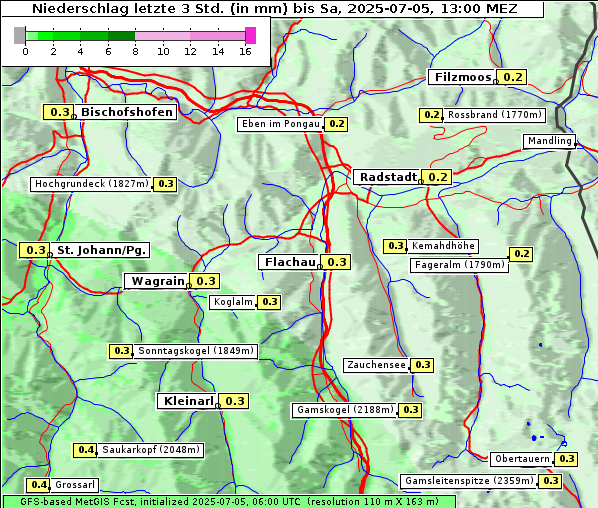
Task: Click the Grossarl place label
Action: pos(74,485)
